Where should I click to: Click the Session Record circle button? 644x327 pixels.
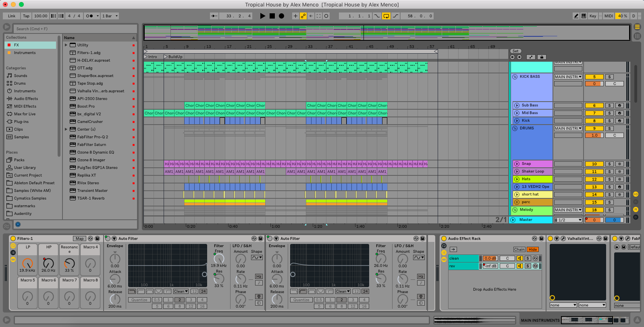coord(326,16)
